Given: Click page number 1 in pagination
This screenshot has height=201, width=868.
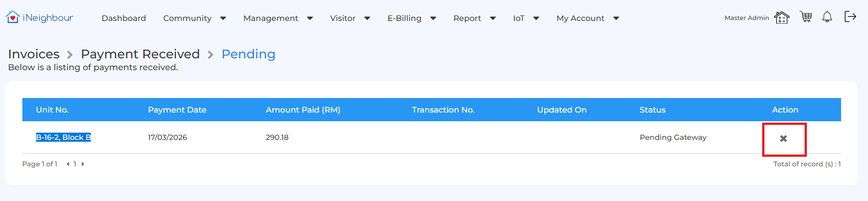Looking at the screenshot, I should [x=75, y=164].
